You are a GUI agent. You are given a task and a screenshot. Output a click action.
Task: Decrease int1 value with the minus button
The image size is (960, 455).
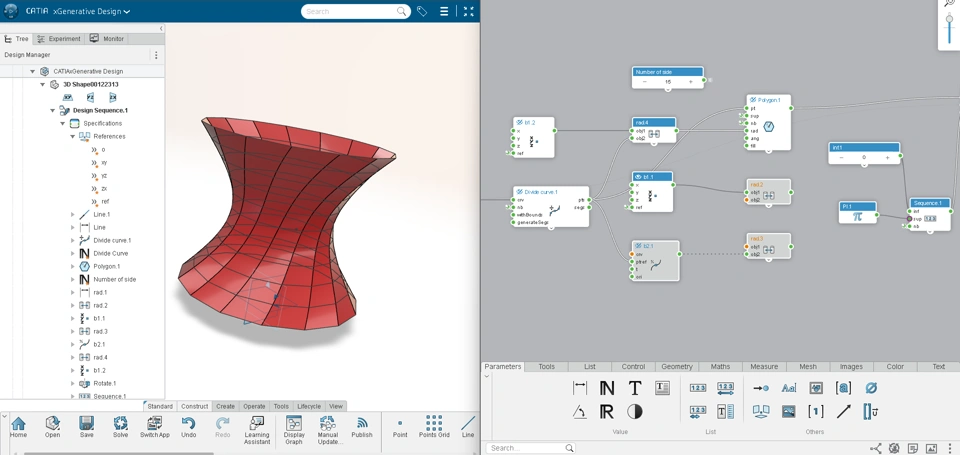coord(841,157)
